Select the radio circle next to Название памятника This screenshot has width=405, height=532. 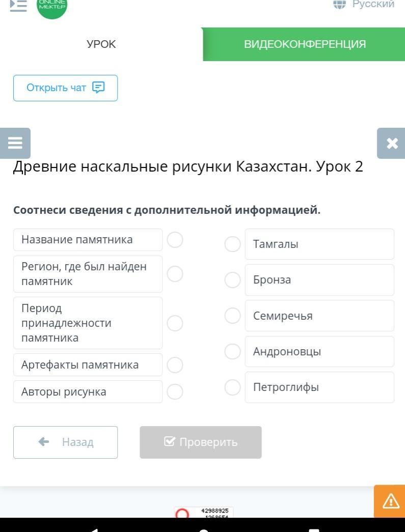click(175, 240)
